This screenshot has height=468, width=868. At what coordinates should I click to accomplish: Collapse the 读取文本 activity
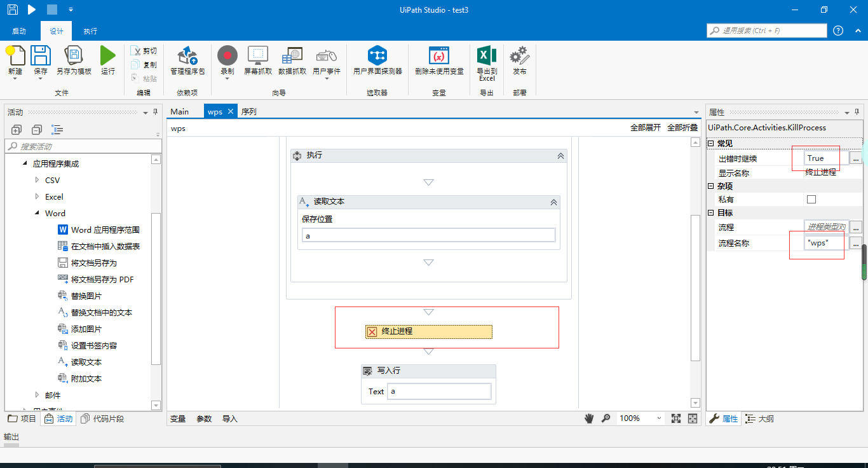tap(553, 202)
